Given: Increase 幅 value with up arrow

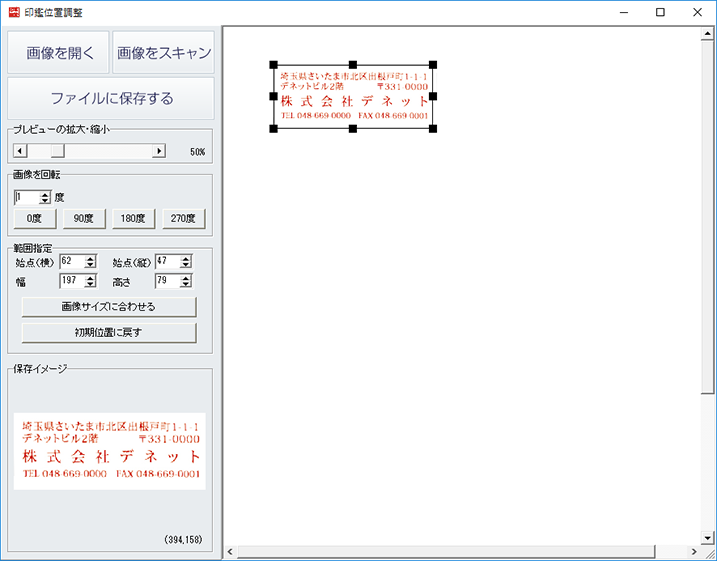Looking at the screenshot, I should [x=91, y=278].
